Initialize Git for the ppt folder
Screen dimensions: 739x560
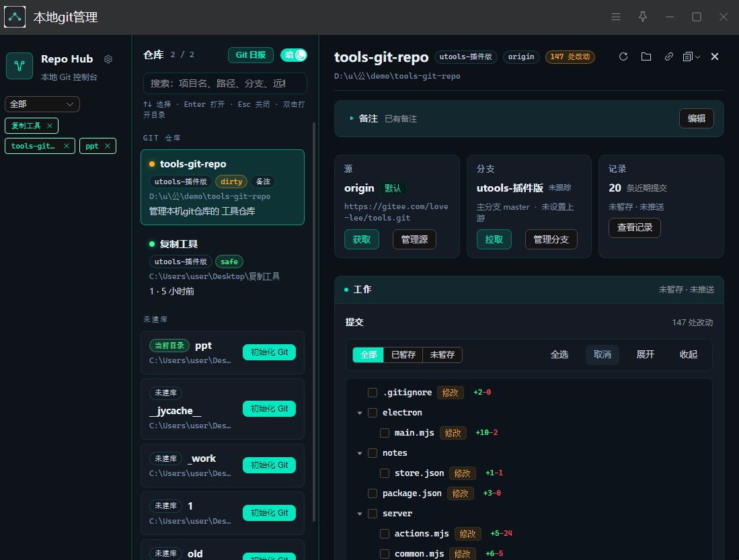269,352
